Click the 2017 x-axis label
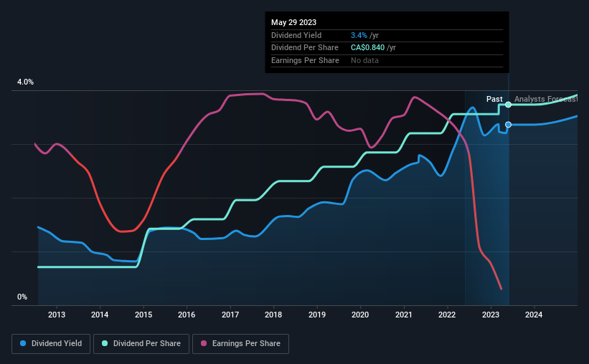Viewport: 589px width, 364px height. click(x=230, y=315)
